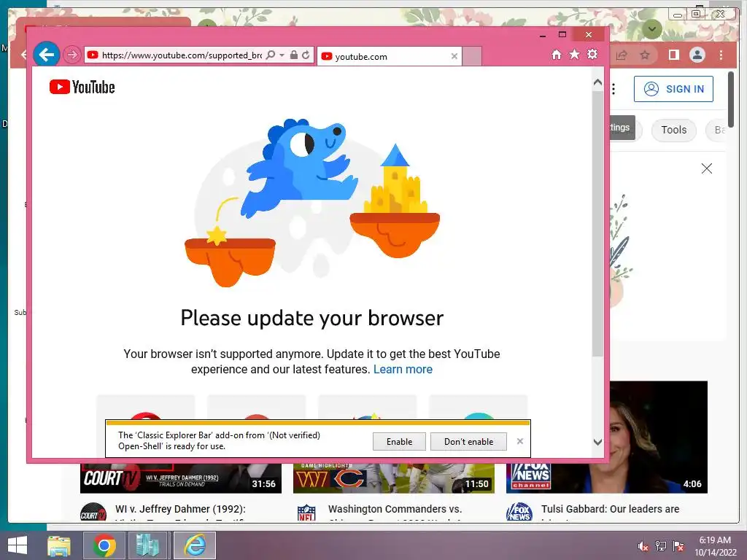Open the WI v. Jeffrey Dahmer video thumbnail
Screen dimensions: 747x560
[181, 478]
